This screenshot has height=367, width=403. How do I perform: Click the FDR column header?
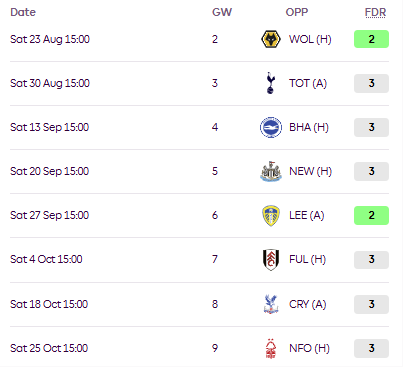(375, 12)
